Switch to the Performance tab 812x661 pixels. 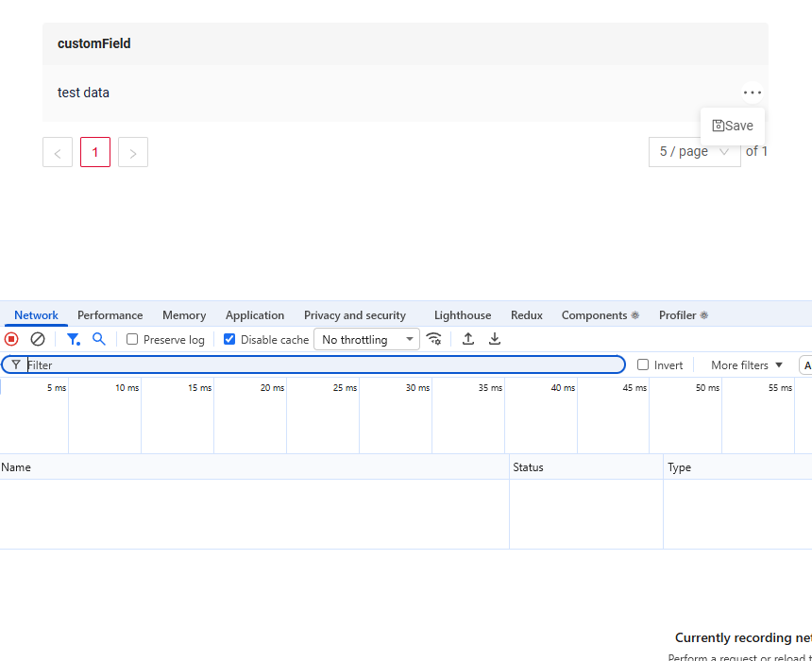coord(110,315)
